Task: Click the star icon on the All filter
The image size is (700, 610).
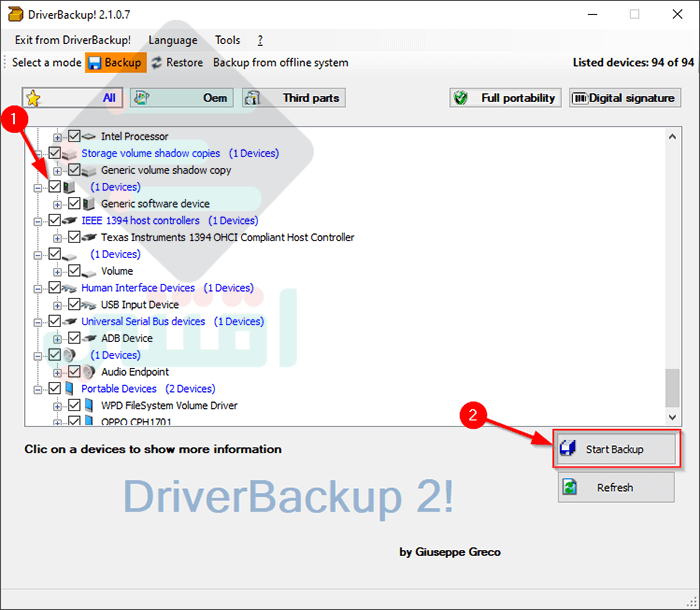Action: click(33, 98)
